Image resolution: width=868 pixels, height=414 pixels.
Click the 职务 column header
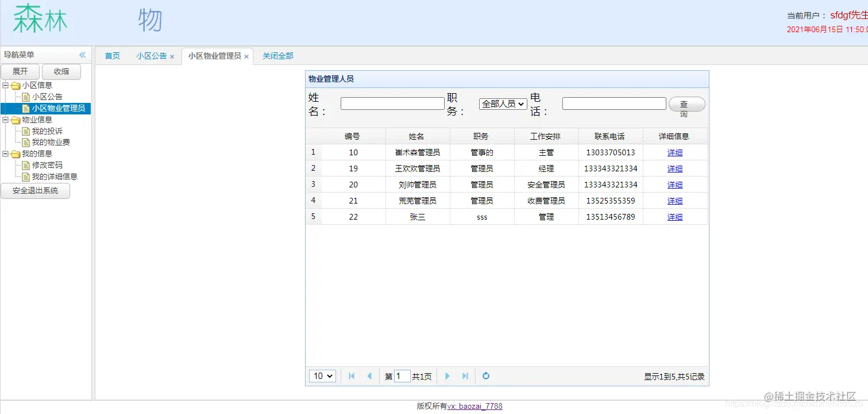(482, 136)
